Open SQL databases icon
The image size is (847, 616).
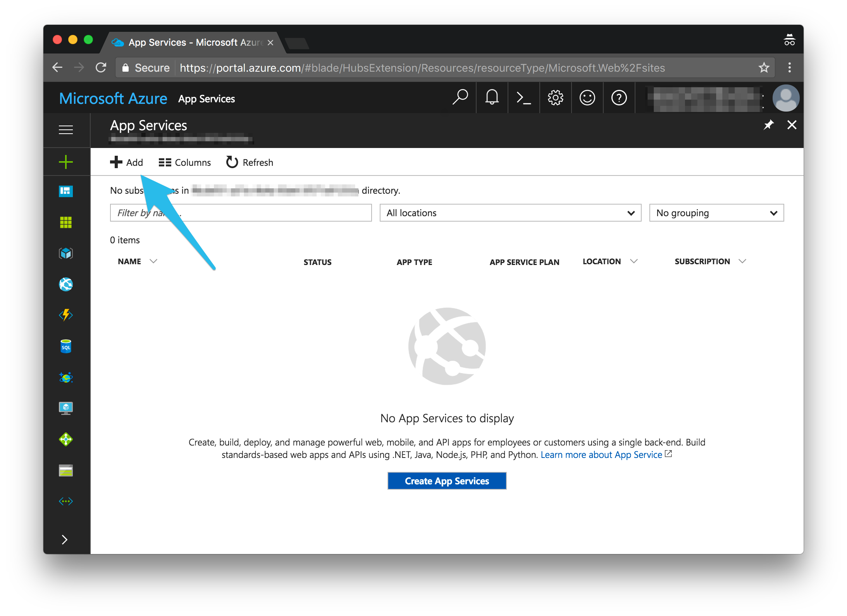click(x=66, y=346)
